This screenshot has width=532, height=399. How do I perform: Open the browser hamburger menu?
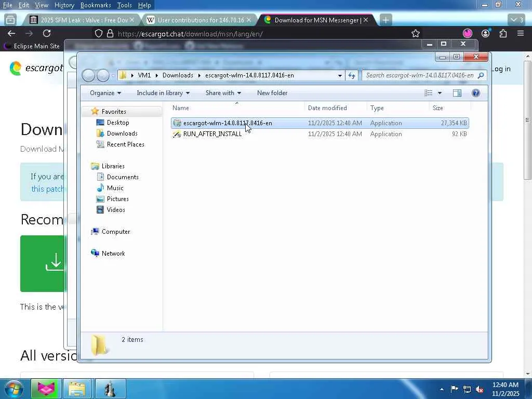click(x=521, y=33)
